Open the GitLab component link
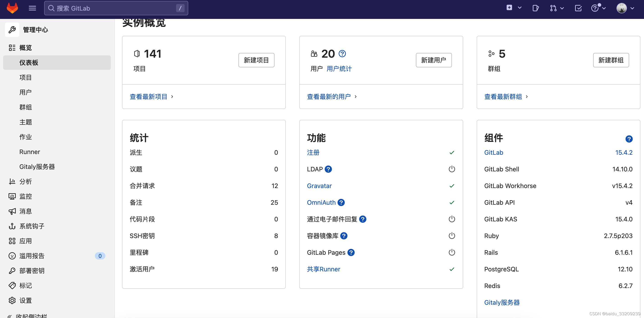 tap(494, 152)
